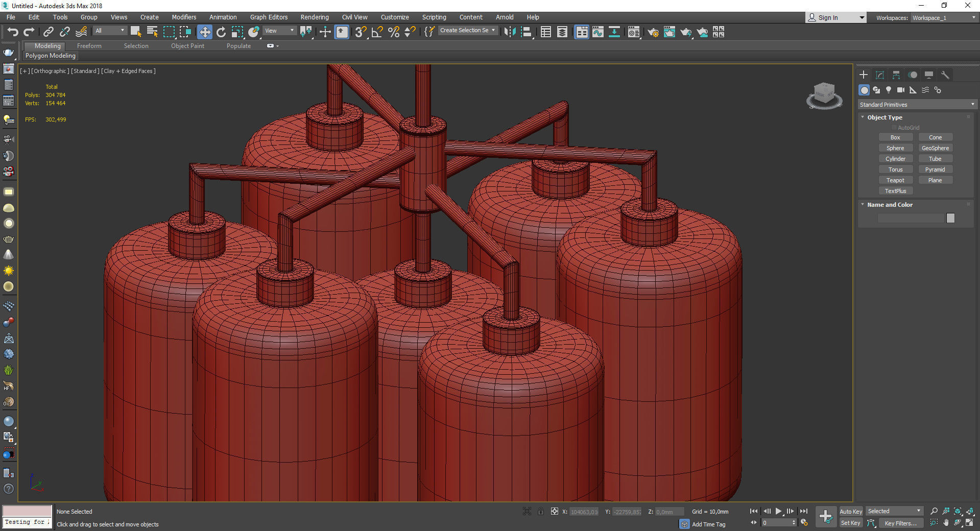Open the Utilities command panel tab
Screen dimensions: 980x531
(x=945, y=75)
